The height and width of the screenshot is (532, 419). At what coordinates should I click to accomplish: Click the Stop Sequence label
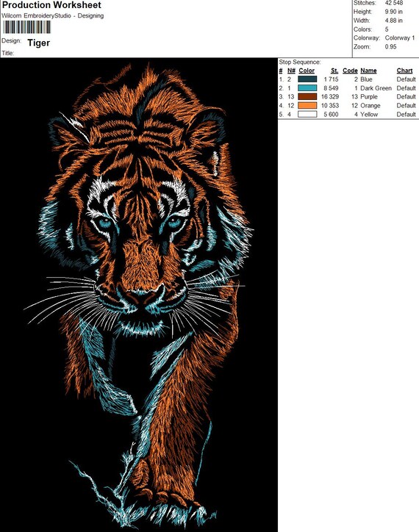click(x=300, y=62)
